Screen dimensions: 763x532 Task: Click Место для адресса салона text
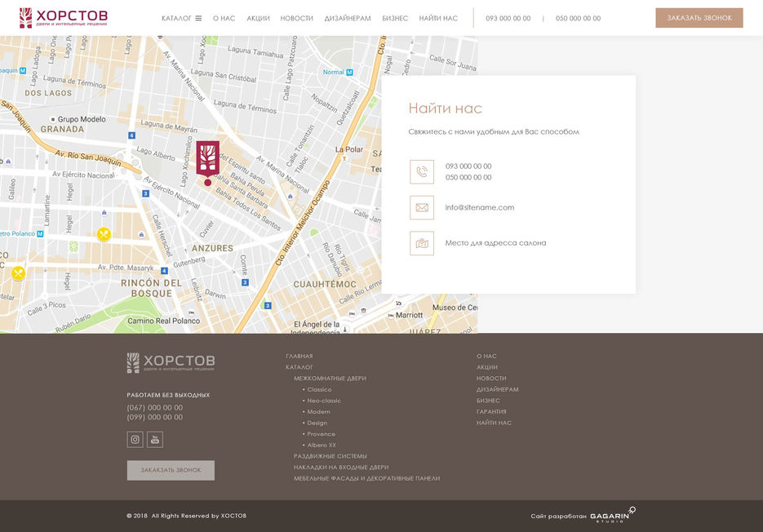coord(495,243)
